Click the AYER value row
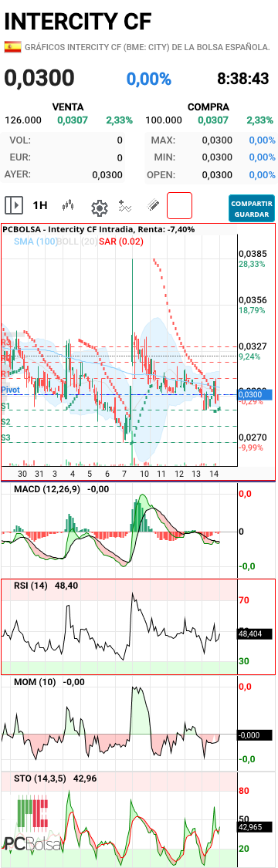 click(63, 175)
